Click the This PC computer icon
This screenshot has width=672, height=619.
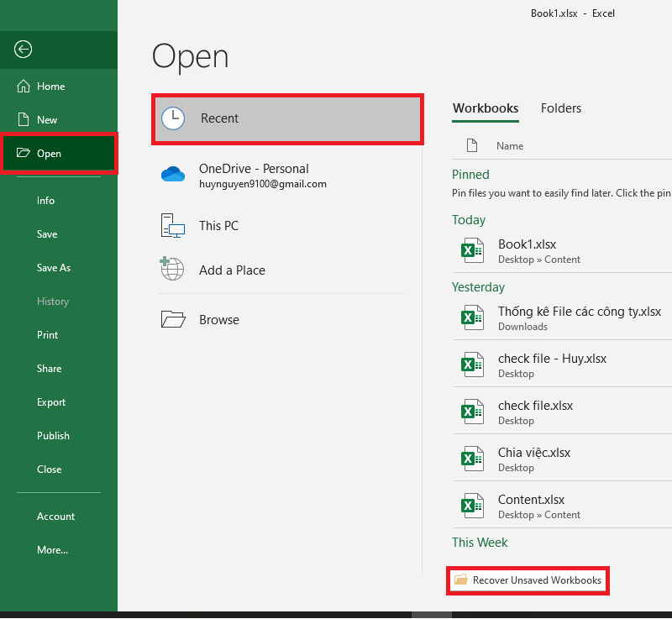pos(172,226)
